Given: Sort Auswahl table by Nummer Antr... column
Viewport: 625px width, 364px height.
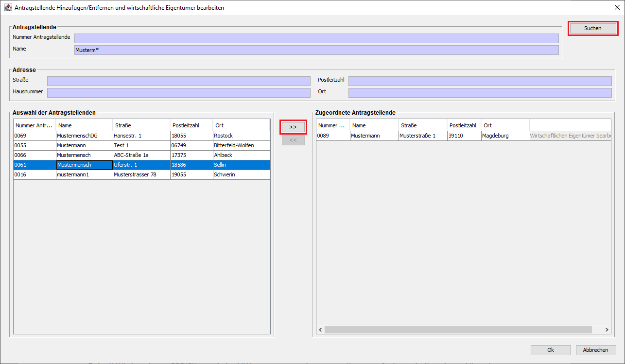Looking at the screenshot, I should coord(35,125).
